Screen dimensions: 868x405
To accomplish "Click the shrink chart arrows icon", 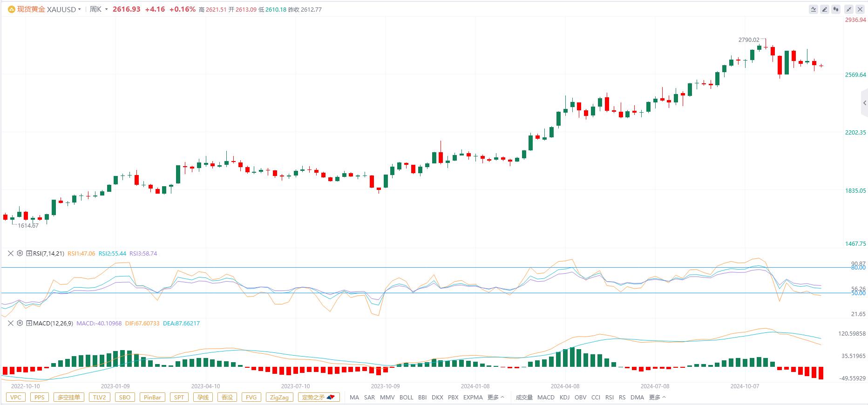I will [848, 9].
